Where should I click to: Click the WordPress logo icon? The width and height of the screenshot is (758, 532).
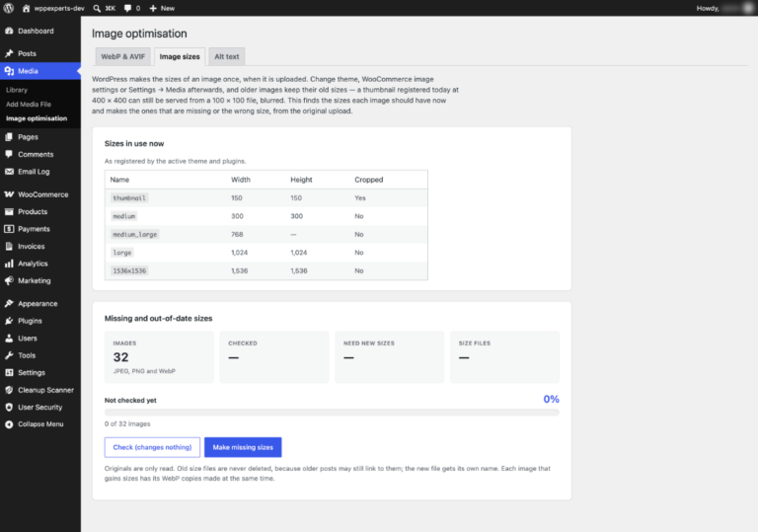[x=8, y=8]
